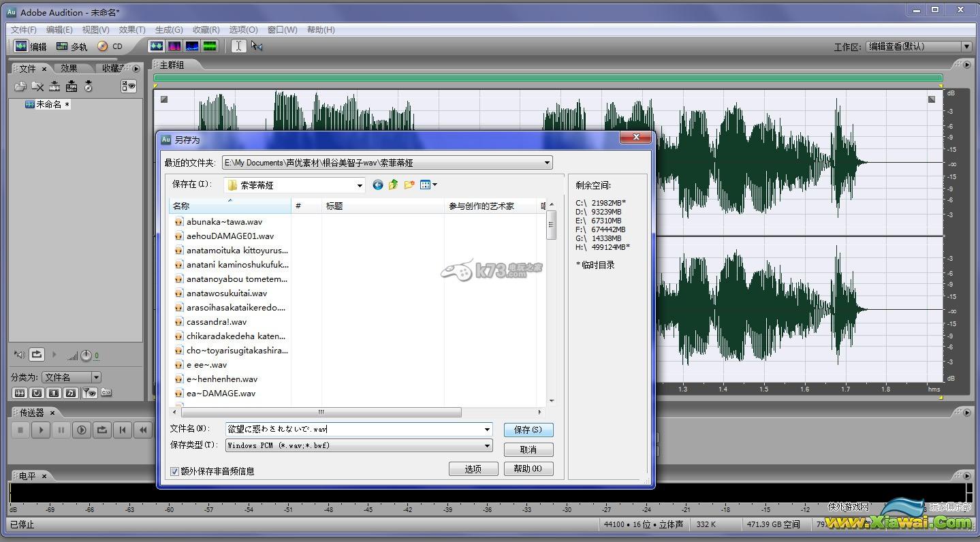Select waveform display toolbar icon
The width and height of the screenshot is (980, 542).
tap(157, 46)
